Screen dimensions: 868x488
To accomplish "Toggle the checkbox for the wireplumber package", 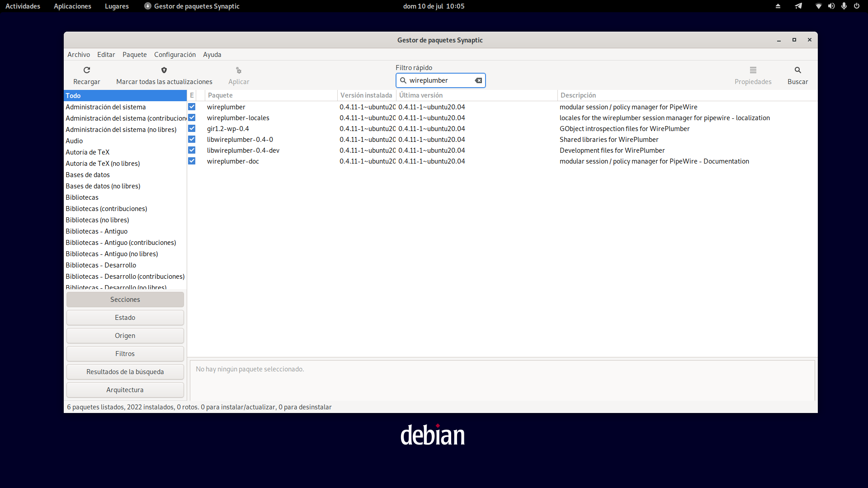I will [192, 107].
